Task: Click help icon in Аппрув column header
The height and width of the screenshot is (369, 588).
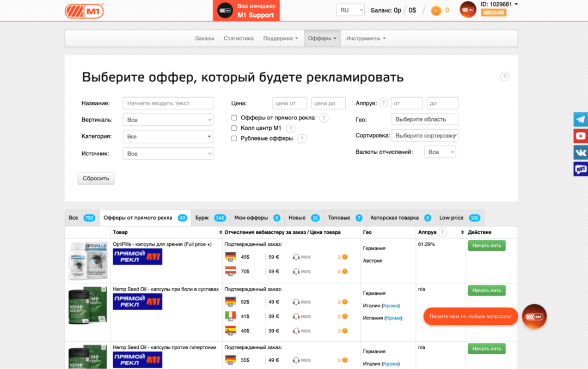Action: click(x=443, y=232)
